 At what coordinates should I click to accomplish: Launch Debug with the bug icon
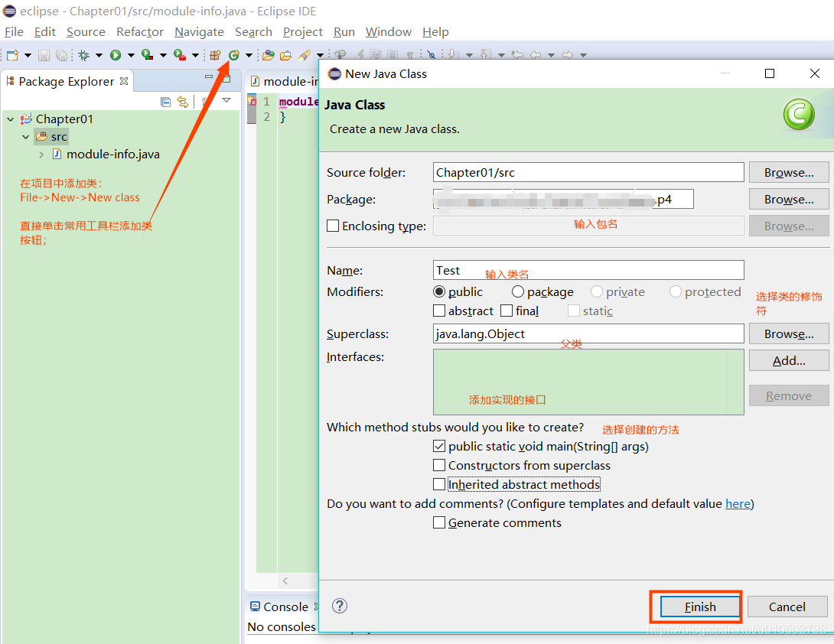tap(83, 55)
